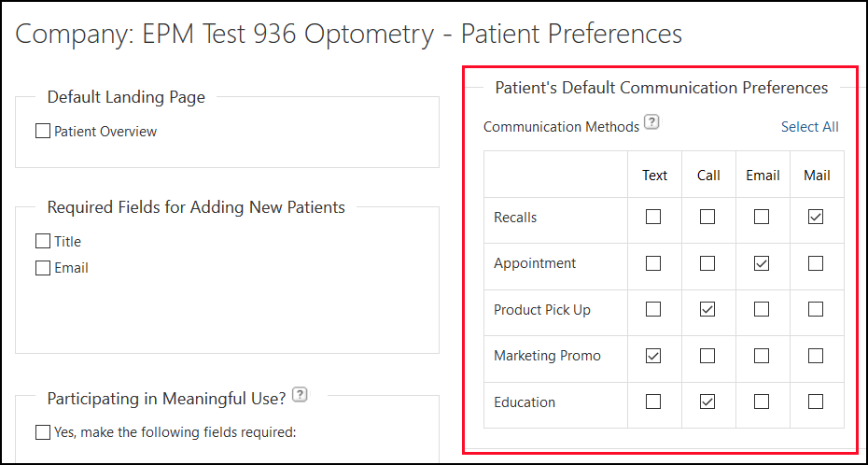The image size is (868, 465).
Task: Check the Email required field box
Action: pyautogui.click(x=43, y=268)
